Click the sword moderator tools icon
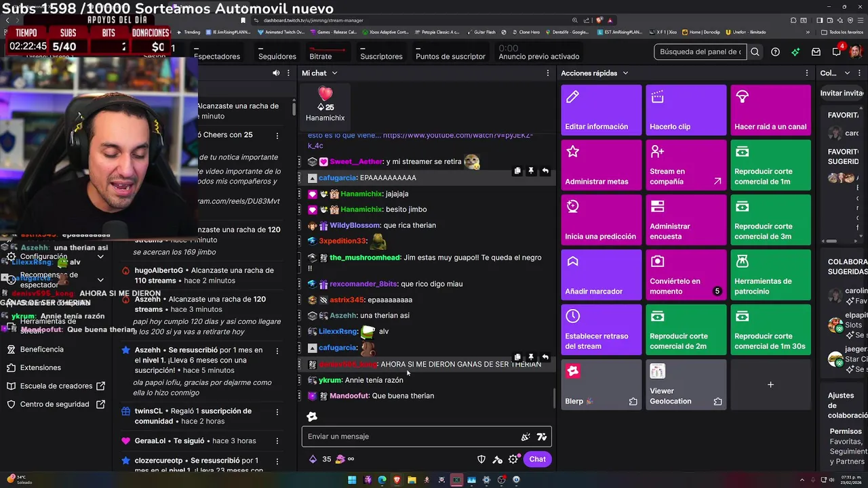Screen dimensions: 868x488 (497, 459)
